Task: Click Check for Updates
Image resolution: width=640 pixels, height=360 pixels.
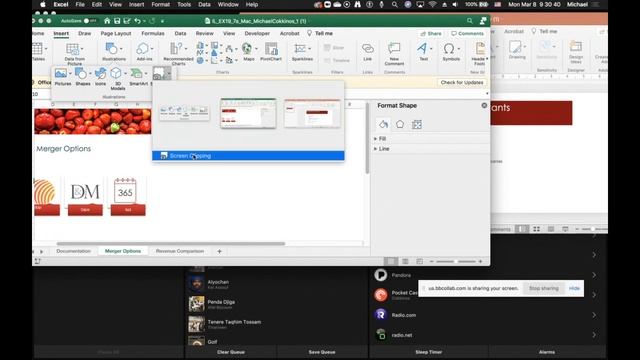Action: pyautogui.click(x=462, y=82)
